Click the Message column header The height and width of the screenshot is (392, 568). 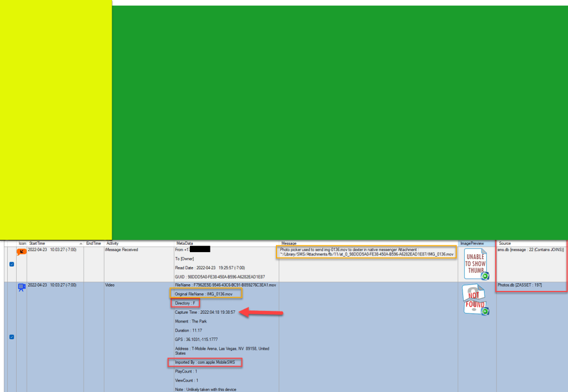pyautogui.click(x=289, y=243)
